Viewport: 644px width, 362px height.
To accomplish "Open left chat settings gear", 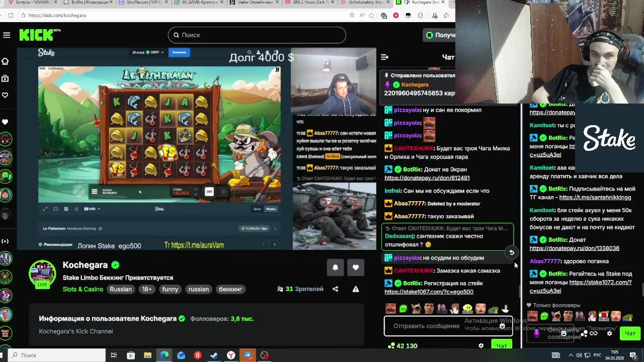I will (x=481, y=346).
